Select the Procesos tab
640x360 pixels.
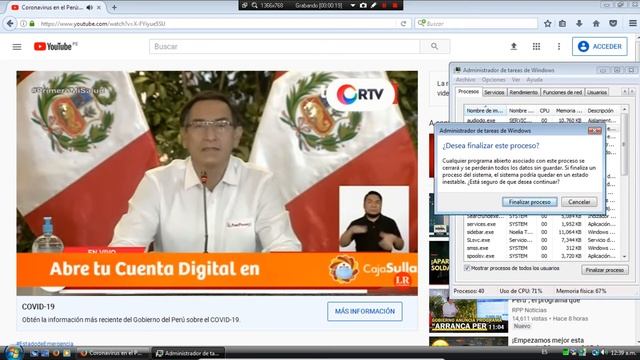(469, 92)
